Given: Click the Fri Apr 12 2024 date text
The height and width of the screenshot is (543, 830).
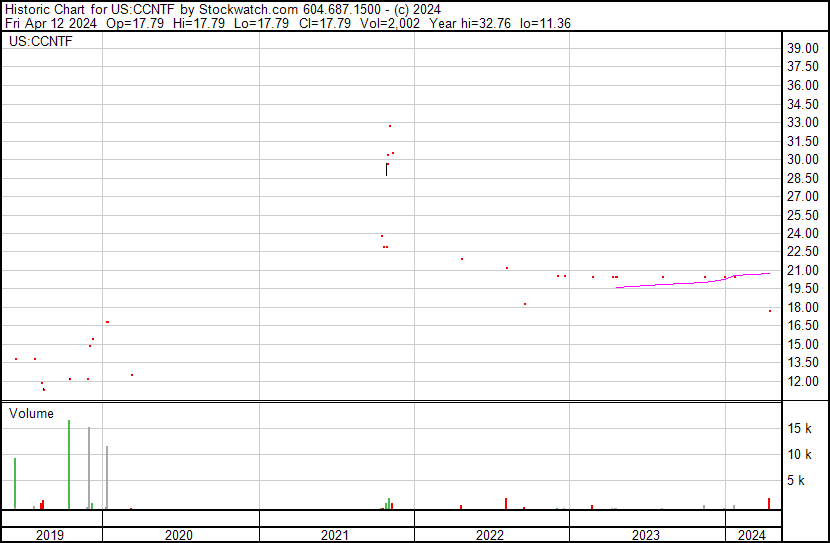Looking at the screenshot, I should pyautogui.click(x=51, y=23).
